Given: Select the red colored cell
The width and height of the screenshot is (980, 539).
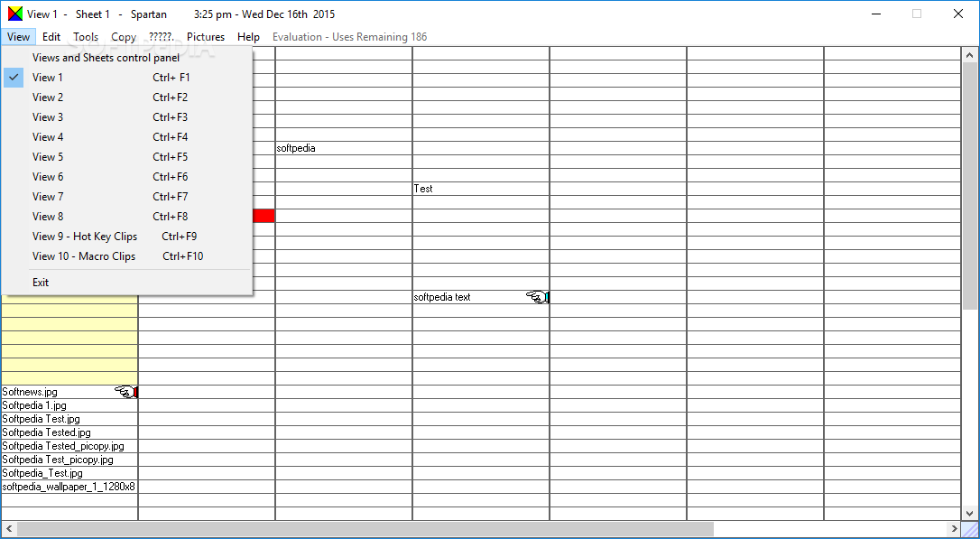Looking at the screenshot, I should point(264,216).
